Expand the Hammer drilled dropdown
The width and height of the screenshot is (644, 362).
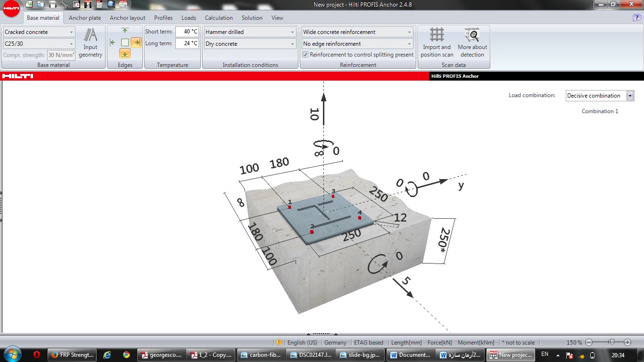(292, 32)
